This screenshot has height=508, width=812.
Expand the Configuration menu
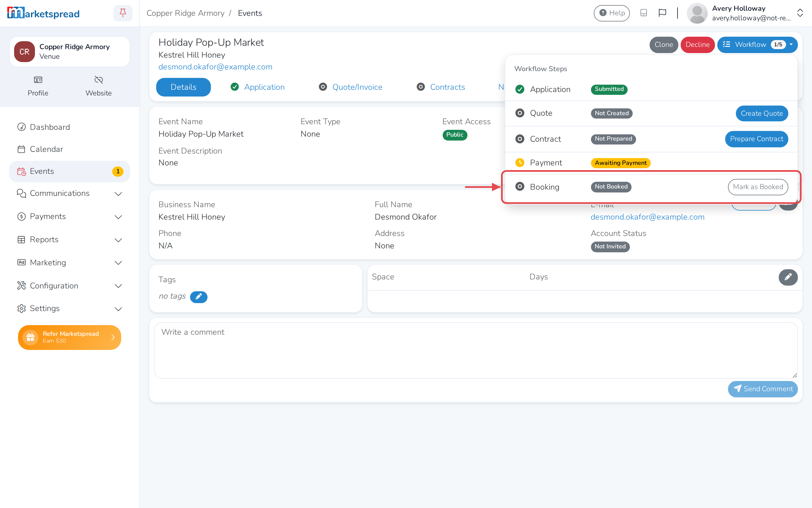[69, 286]
